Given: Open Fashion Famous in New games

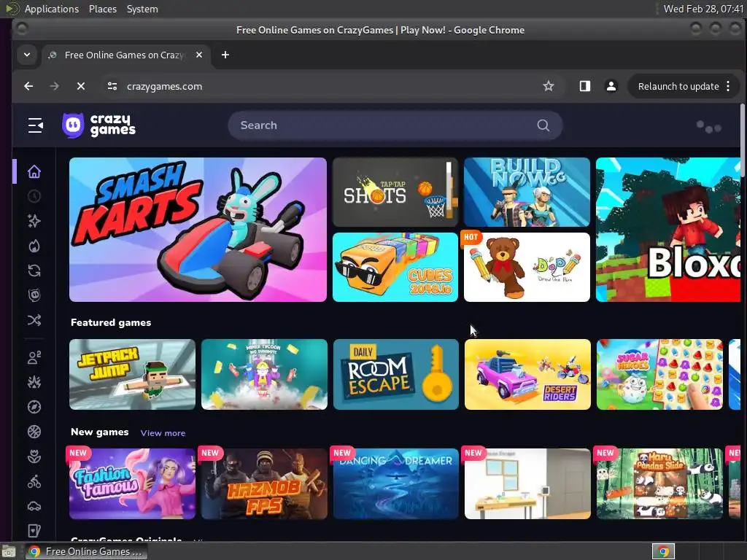Looking at the screenshot, I should [x=133, y=484].
